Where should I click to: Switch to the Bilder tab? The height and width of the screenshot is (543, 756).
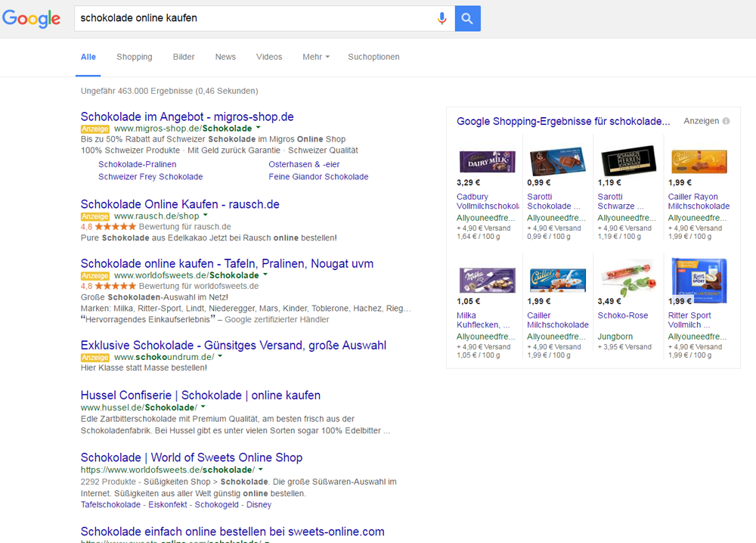(x=184, y=57)
